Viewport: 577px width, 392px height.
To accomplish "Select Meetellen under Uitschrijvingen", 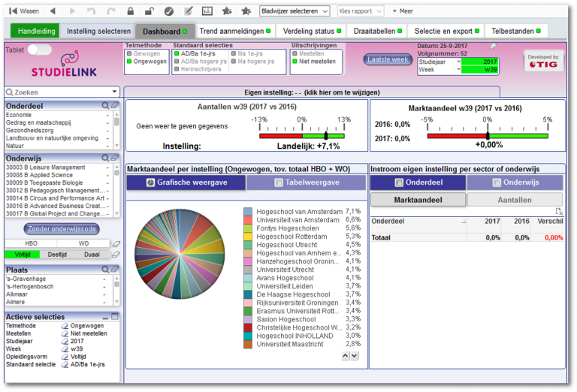I will 308,53.
